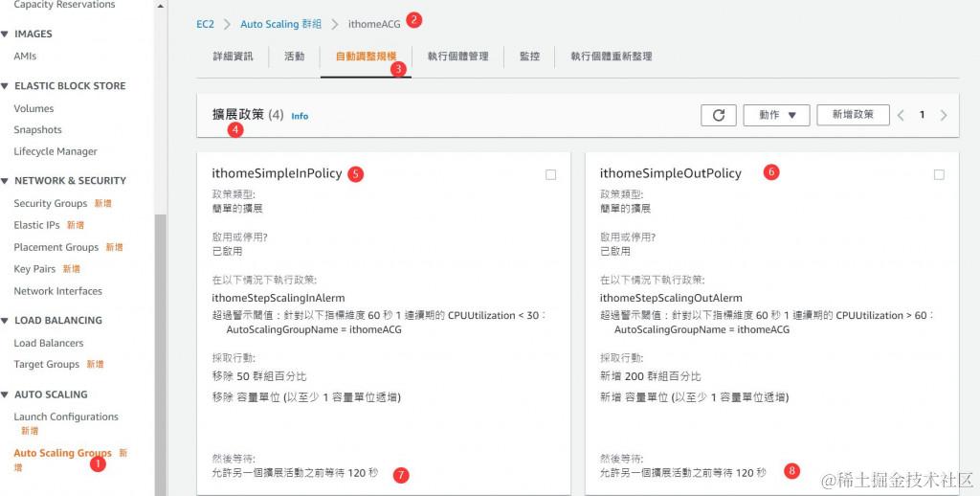Click the ithomeACG breadcrumb text

(x=374, y=24)
